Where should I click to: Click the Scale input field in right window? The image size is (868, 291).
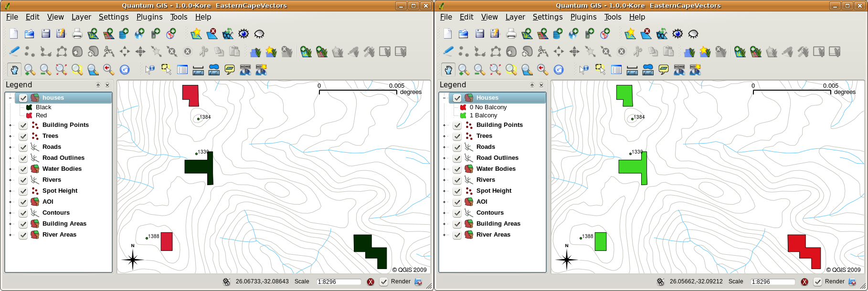(772, 282)
